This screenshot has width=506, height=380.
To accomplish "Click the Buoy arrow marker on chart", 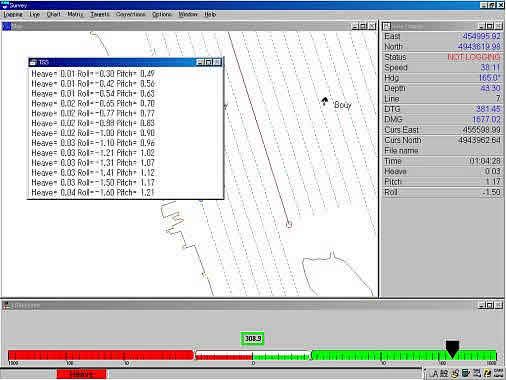I will point(325,101).
